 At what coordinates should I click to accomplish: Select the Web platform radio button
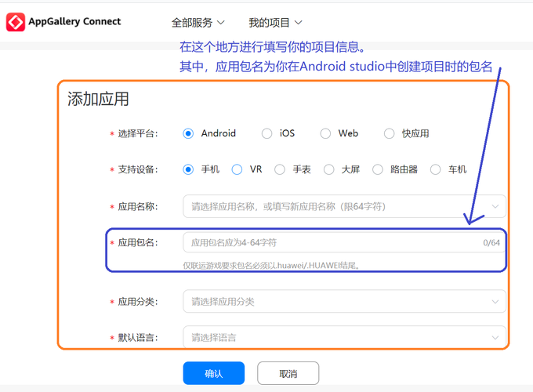point(326,133)
